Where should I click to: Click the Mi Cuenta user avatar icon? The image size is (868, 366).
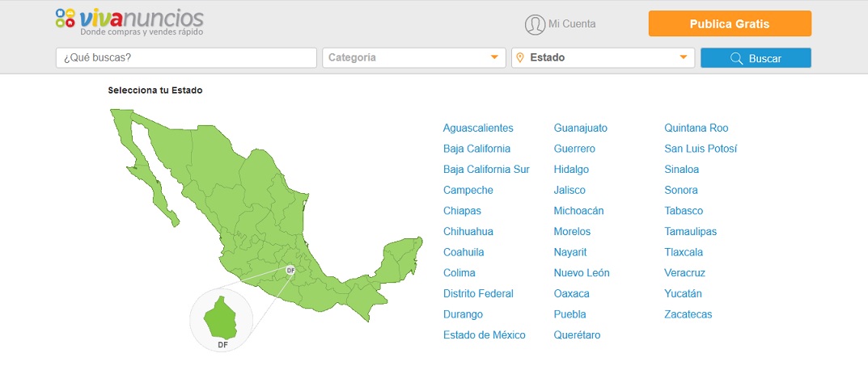pos(535,25)
